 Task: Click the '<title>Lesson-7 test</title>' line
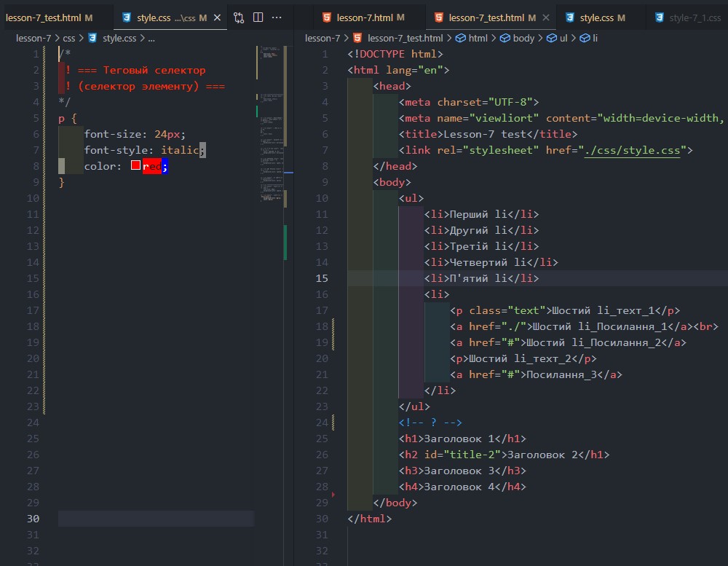(x=488, y=134)
